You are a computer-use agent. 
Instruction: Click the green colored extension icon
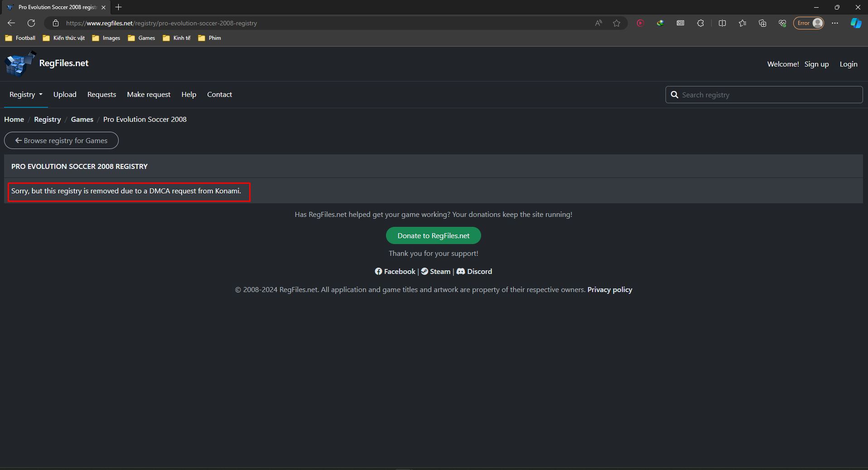pos(661,23)
